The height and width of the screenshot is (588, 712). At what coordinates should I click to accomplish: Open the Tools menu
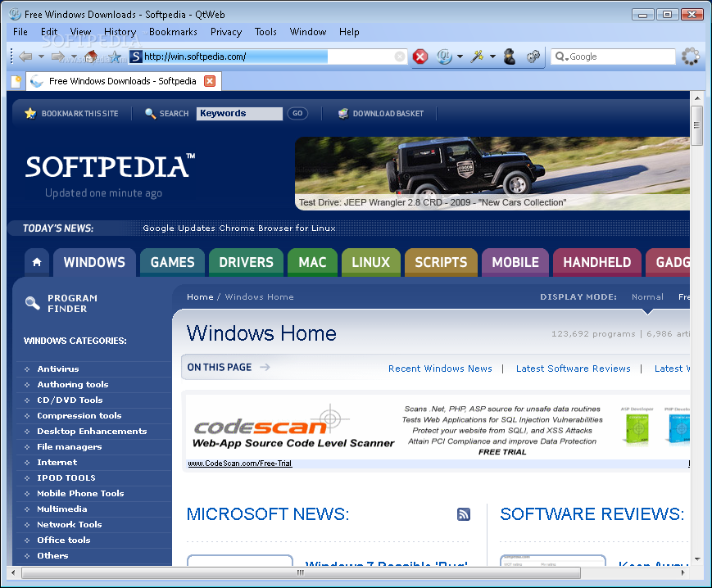(265, 32)
